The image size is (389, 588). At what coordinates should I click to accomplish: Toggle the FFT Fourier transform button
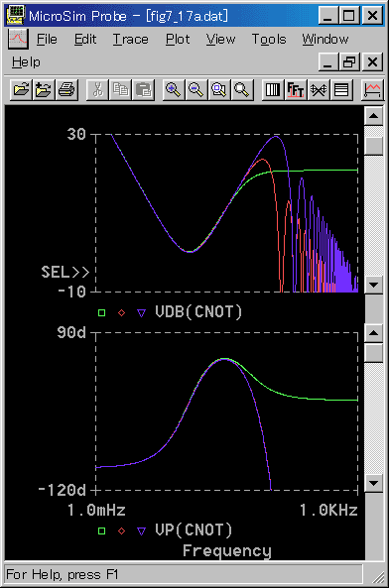pos(296,90)
